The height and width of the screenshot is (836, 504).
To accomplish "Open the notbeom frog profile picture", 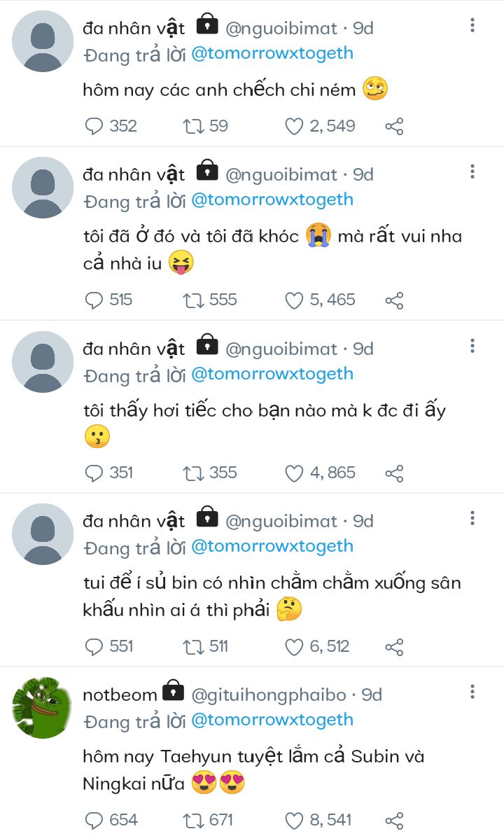I will click(43, 707).
